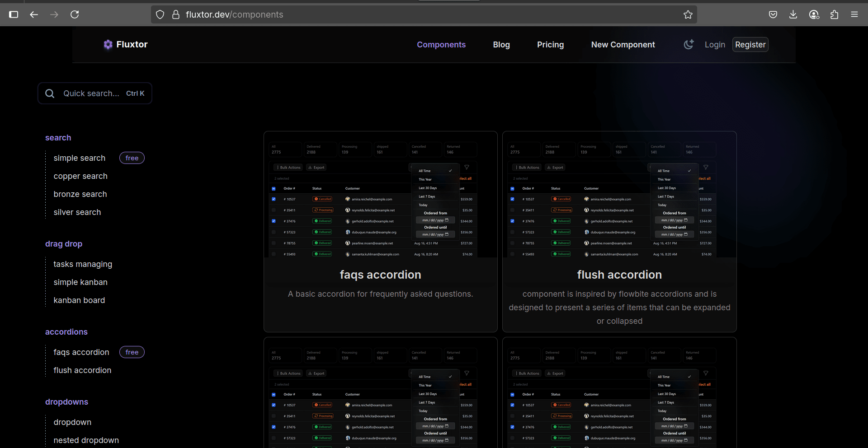Toggle dark mode moon icon

pos(689,44)
